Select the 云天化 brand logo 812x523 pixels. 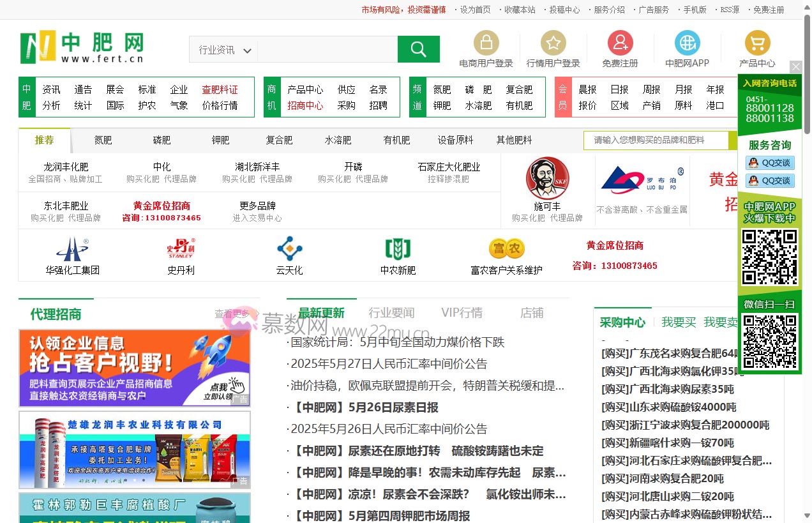click(289, 249)
